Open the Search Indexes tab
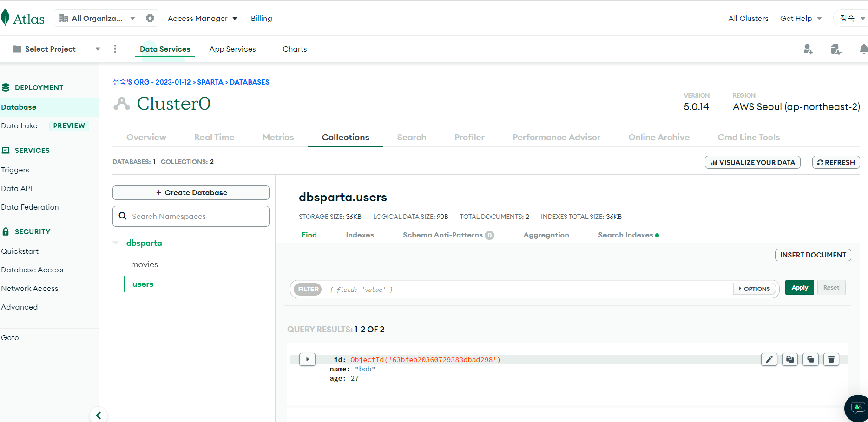The height and width of the screenshot is (422, 868). click(628, 235)
